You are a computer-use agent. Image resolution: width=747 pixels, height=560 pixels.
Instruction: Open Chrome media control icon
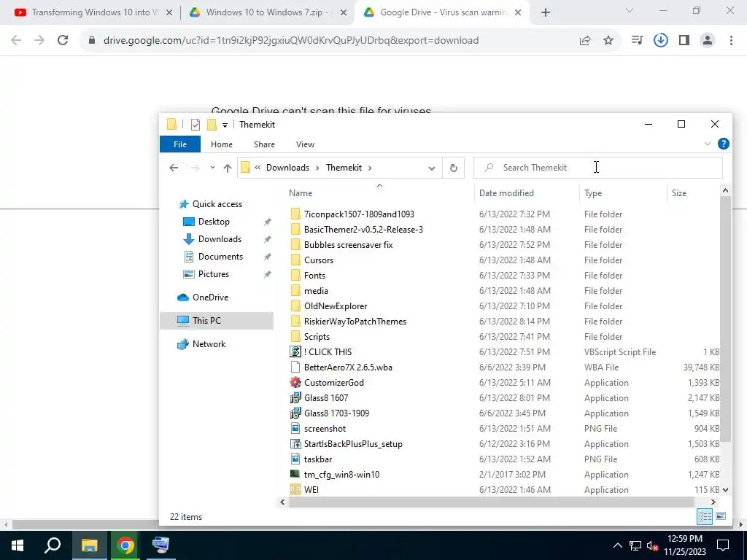click(x=637, y=41)
